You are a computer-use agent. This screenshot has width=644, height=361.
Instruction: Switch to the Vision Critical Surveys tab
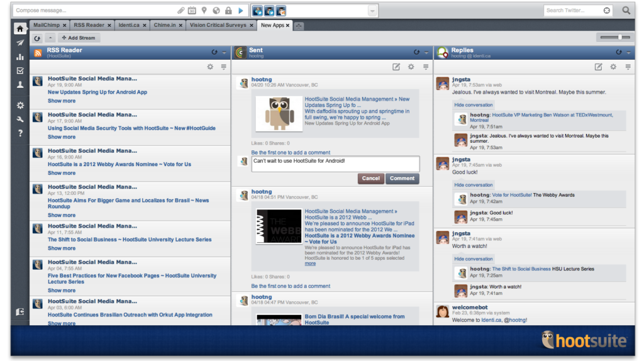pyautogui.click(x=218, y=25)
